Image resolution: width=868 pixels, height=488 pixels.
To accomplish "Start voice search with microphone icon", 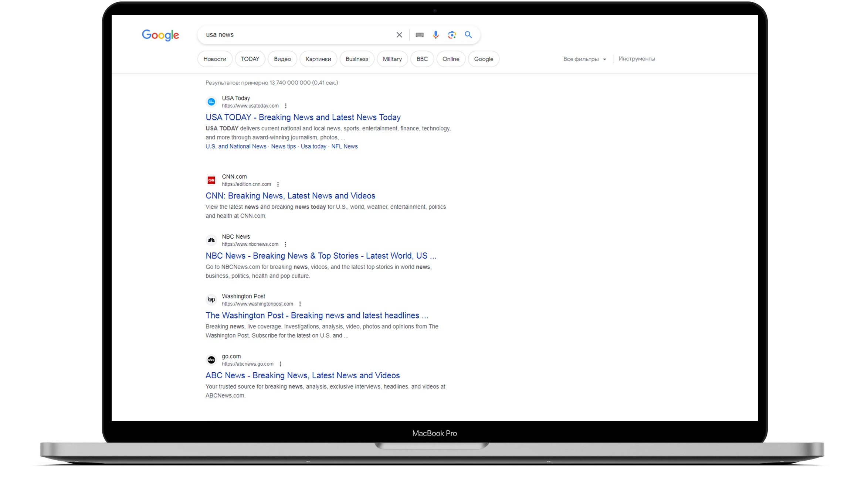I will [x=436, y=35].
